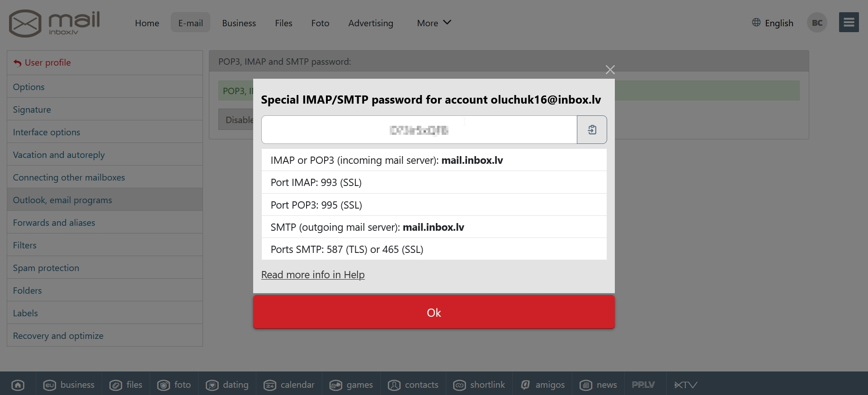Select Ports SMTP: 587 (TLS) row
The image size is (868, 395).
point(434,249)
